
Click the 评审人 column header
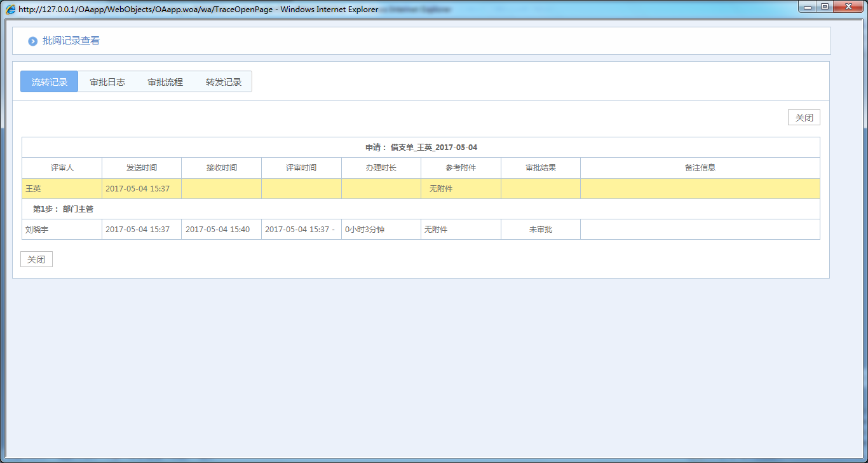(62, 168)
